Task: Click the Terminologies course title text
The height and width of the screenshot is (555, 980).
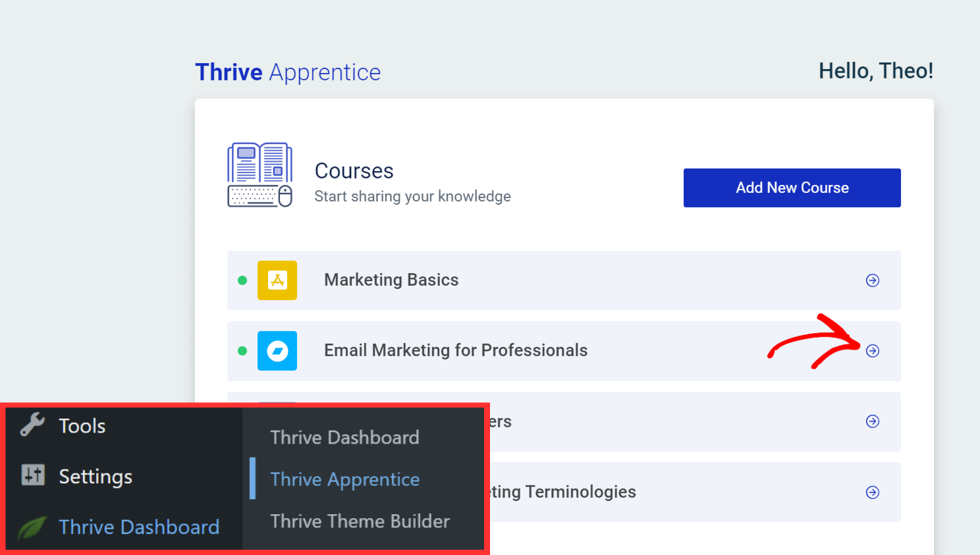Action: [x=563, y=492]
